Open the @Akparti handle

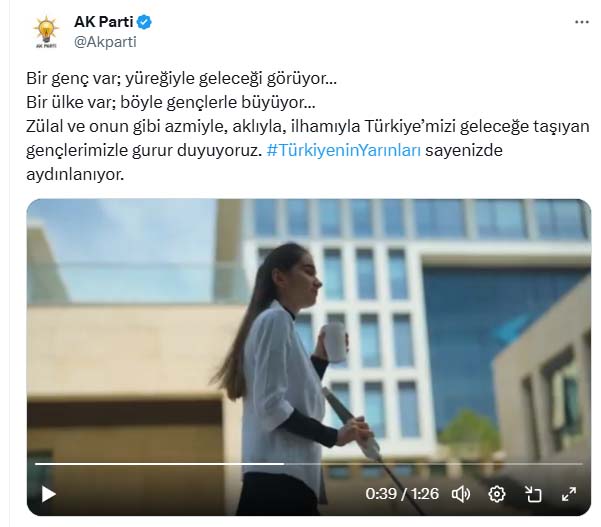coord(105,42)
